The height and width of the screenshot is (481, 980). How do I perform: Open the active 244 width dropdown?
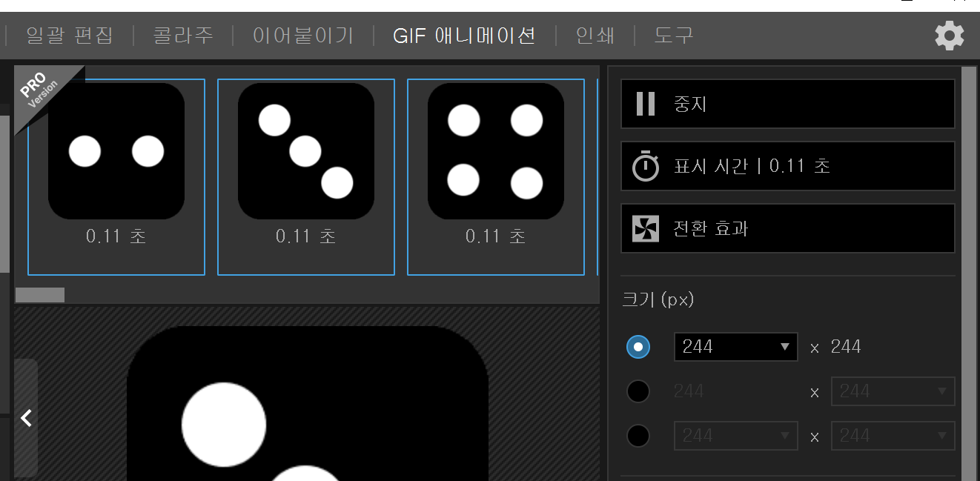[x=736, y=347]
